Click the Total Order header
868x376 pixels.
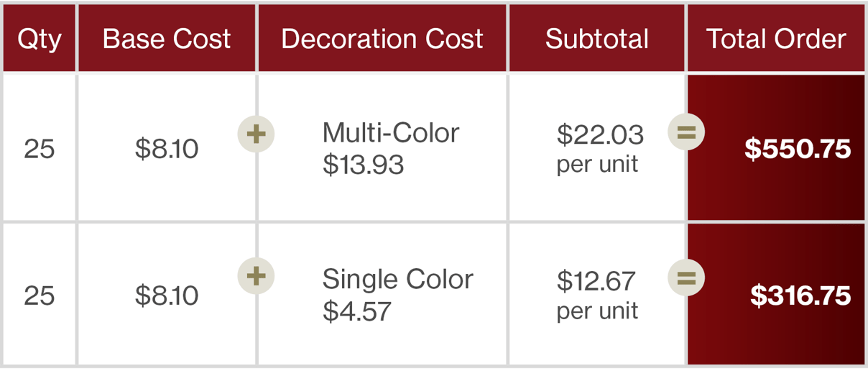(776, 38)
